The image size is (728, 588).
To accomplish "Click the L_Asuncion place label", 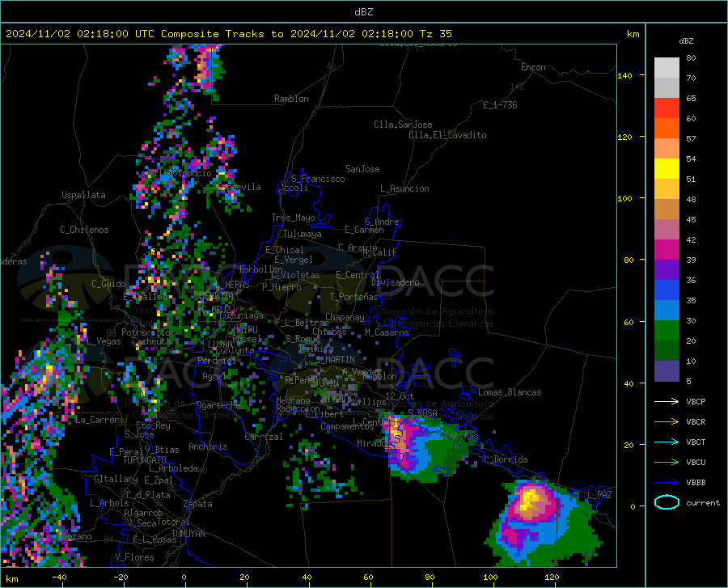I will pos(404,188).
